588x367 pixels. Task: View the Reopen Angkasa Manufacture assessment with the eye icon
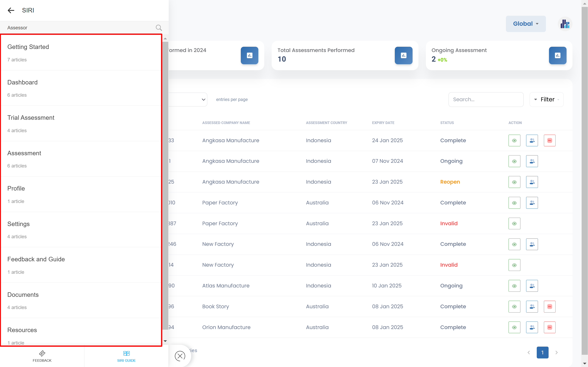[x=514, y=182]
